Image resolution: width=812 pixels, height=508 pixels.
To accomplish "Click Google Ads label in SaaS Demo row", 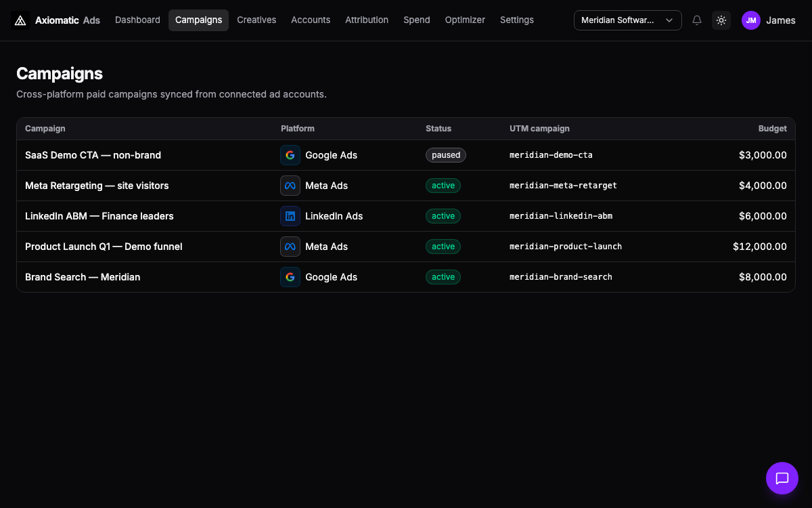I will [332, 155].
